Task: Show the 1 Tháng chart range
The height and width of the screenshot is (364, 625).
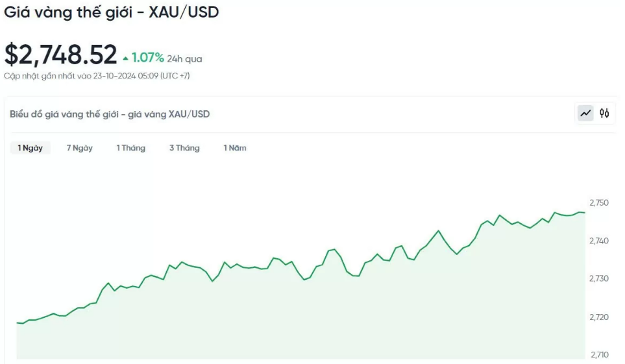Action: point(130,148)
